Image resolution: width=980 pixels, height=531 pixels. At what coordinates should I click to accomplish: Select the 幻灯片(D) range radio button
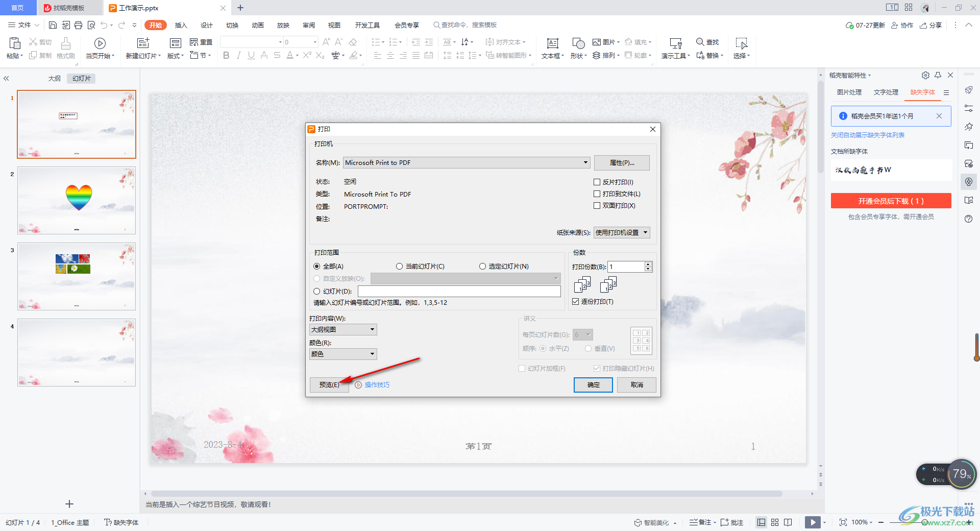click(317, 292)
